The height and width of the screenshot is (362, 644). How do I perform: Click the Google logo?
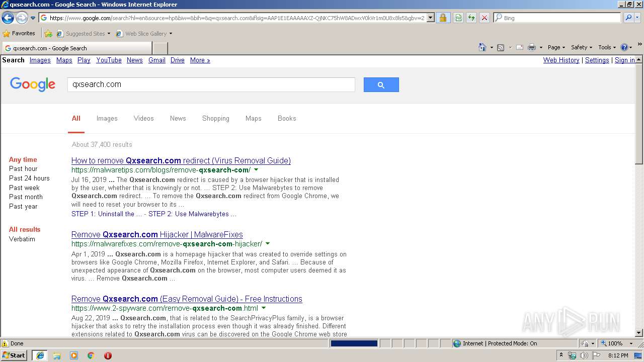coord(33,84)
